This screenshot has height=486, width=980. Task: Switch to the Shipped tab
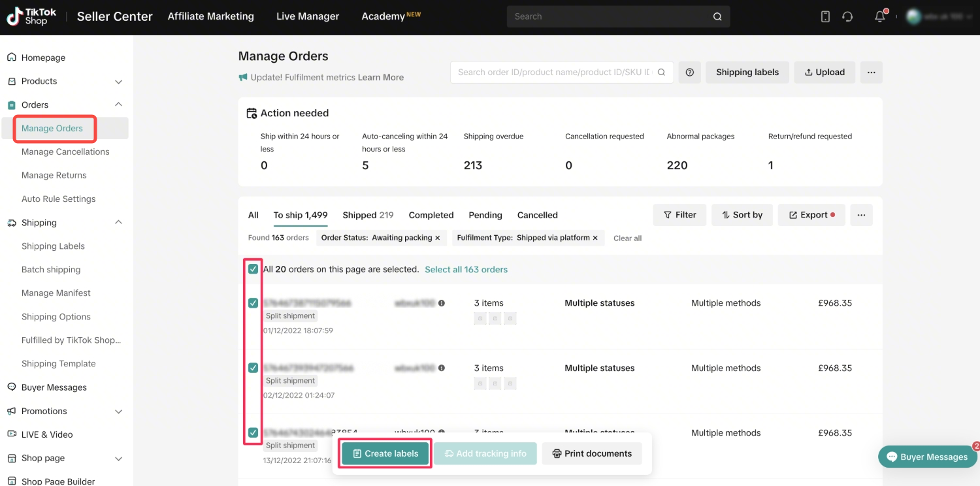[368, 215]
